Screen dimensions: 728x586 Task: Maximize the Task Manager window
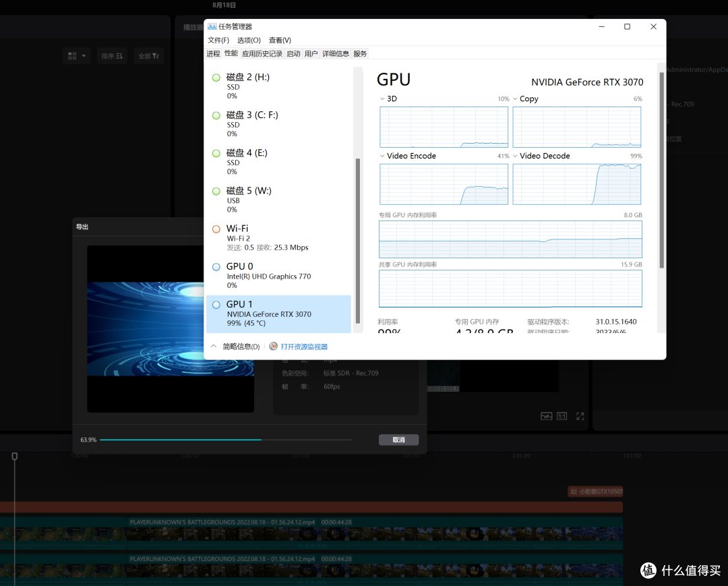[628, 27]
